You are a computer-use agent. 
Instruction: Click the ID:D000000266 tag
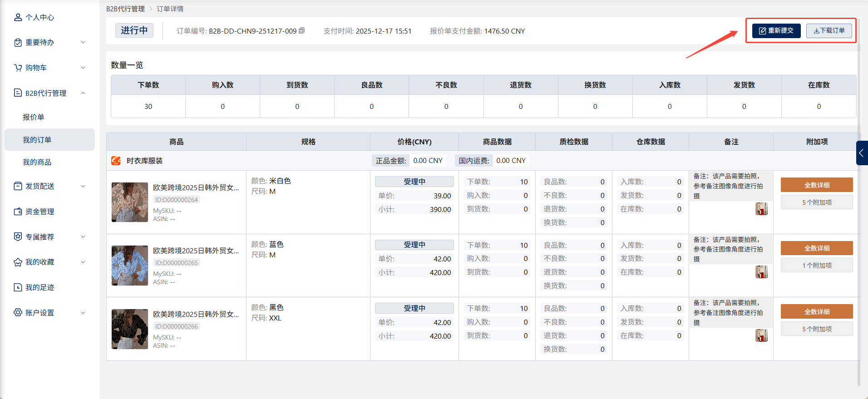[177, 326]
